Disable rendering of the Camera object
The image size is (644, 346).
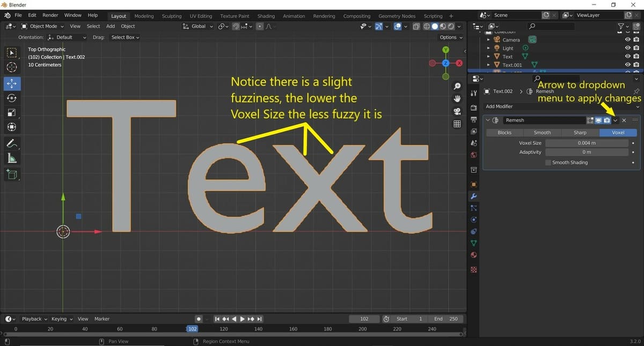(x=636, y=40)
